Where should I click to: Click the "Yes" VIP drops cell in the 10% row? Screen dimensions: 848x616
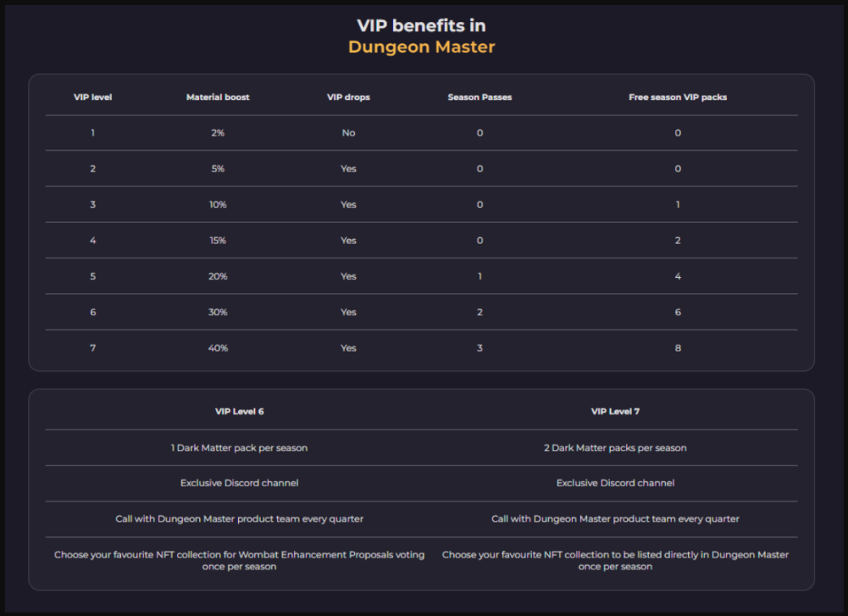coord(348,204)
